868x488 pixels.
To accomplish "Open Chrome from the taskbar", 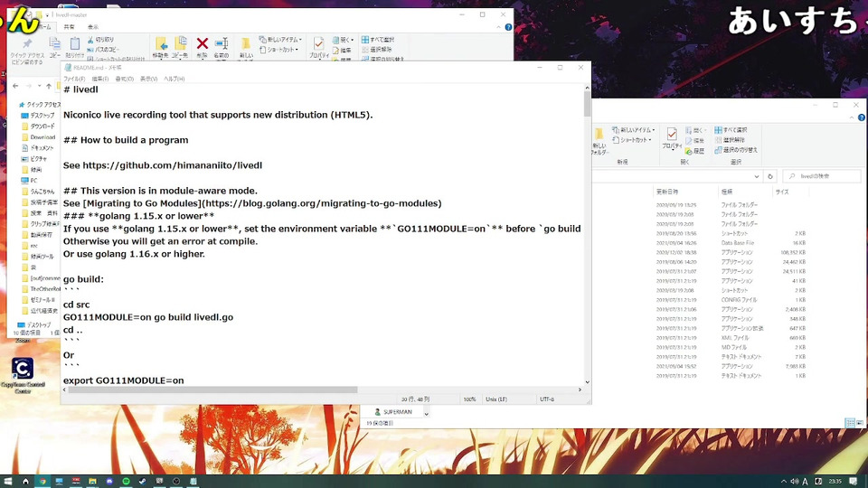I will tap(42, 482).
